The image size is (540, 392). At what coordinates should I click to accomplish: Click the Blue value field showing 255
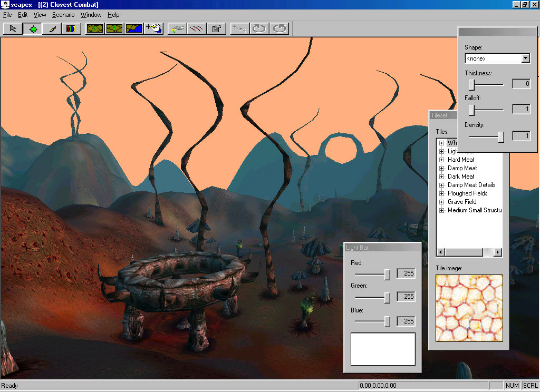(406, 321)
